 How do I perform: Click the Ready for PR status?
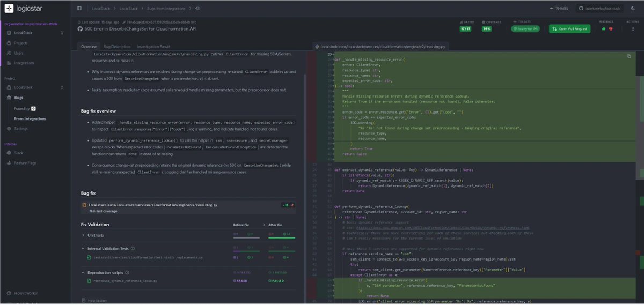click(525, 29)
